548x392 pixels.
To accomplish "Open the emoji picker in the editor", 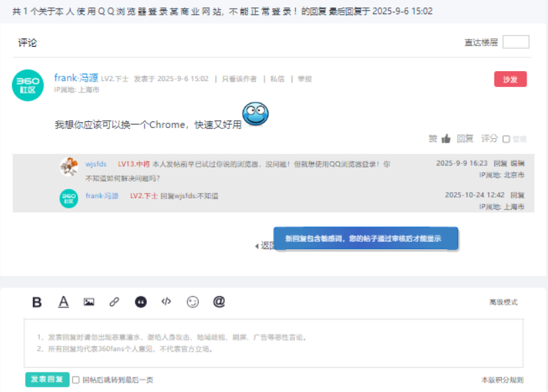I will click(x=192, y=302).
